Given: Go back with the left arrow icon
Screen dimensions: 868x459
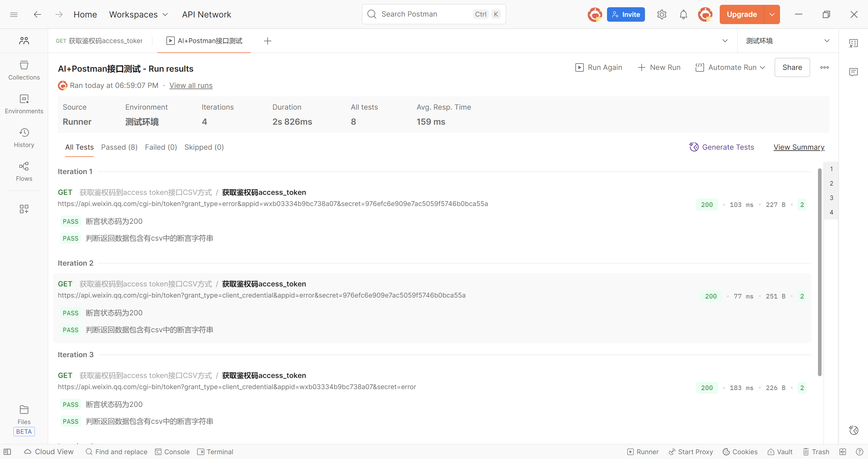Looking at the screenshot, I should pyautogui.click(x=37, y=14).
